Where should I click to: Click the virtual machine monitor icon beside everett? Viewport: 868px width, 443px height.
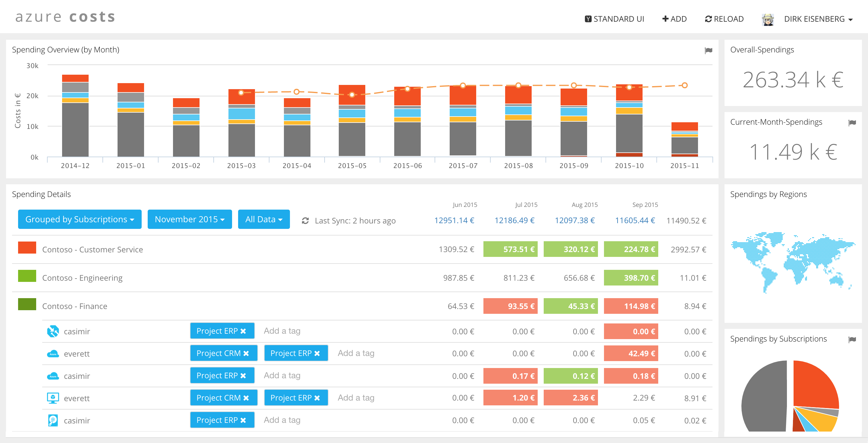click(x=53, y=398)
